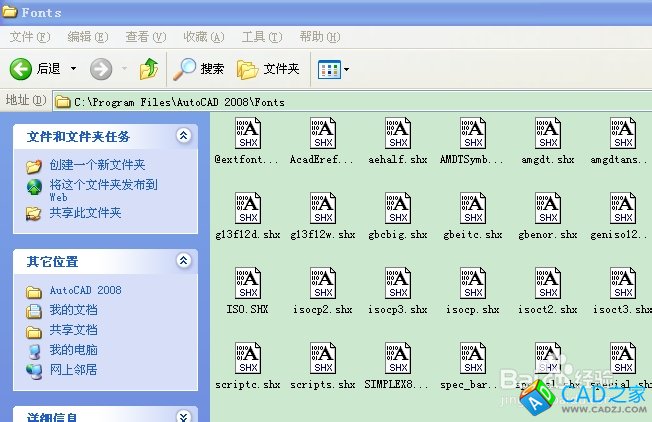Toggle the 文件夹 folders pane button

point(268,69)
